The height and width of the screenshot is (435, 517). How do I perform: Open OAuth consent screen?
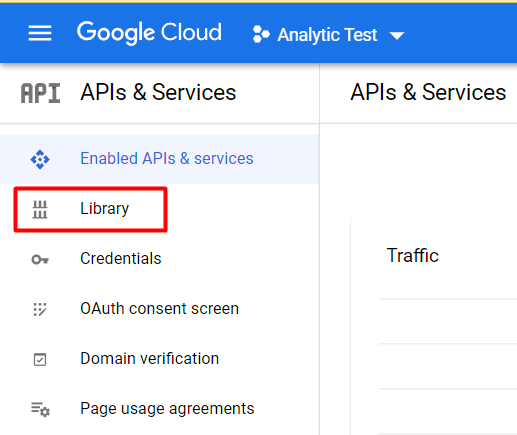(x=160, y=309)
